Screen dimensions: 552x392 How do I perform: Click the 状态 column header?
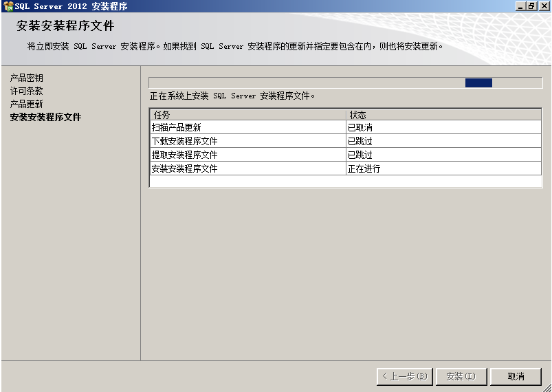pyautogui.click(x=443, y=115)
